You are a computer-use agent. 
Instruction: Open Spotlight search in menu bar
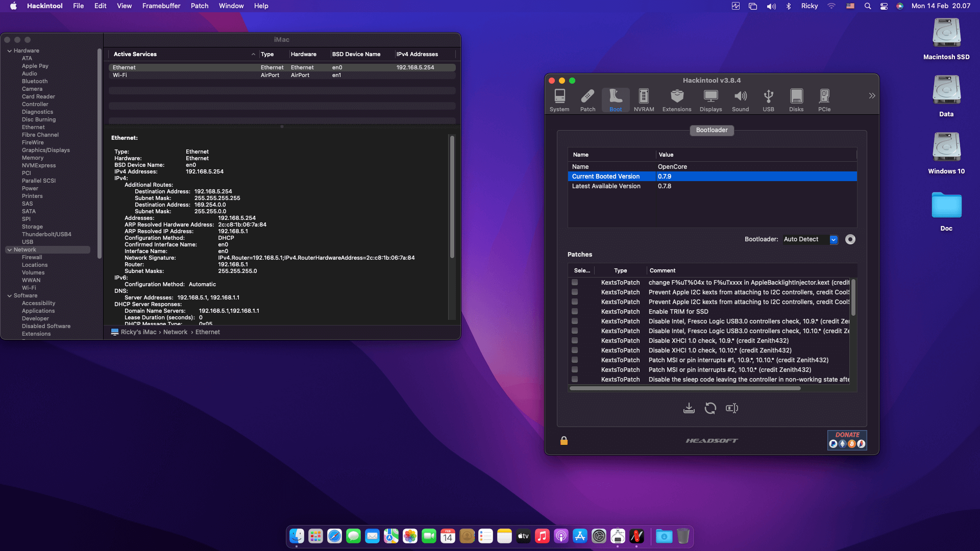[x=868, y=6]
